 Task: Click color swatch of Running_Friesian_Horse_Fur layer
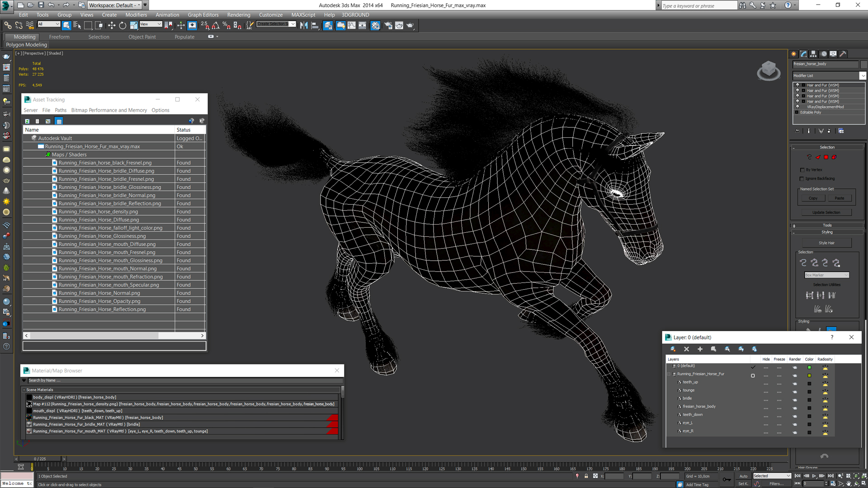(x=809, y=375)
